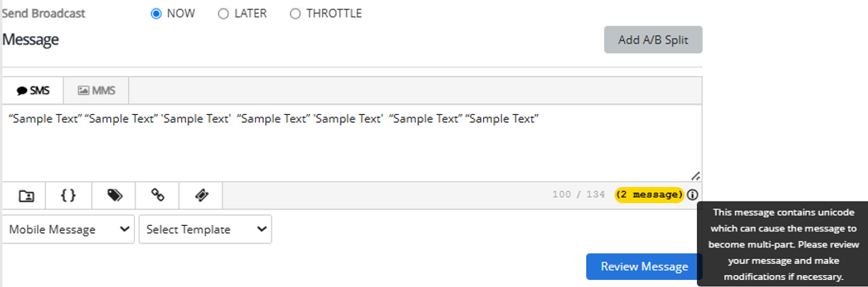Image resolution: width=868 pixels, height=287 pixels.
Task: Insert merge field with curly braces icon
Action: coord(67,195)
